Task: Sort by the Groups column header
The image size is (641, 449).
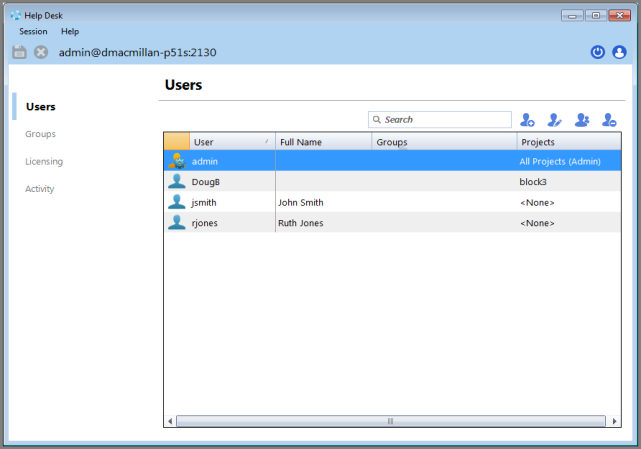Action: point(444,141)
